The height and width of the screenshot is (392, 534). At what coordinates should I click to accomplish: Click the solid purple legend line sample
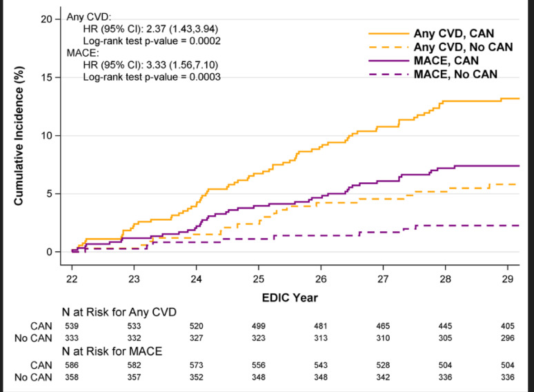coord(388,61)
